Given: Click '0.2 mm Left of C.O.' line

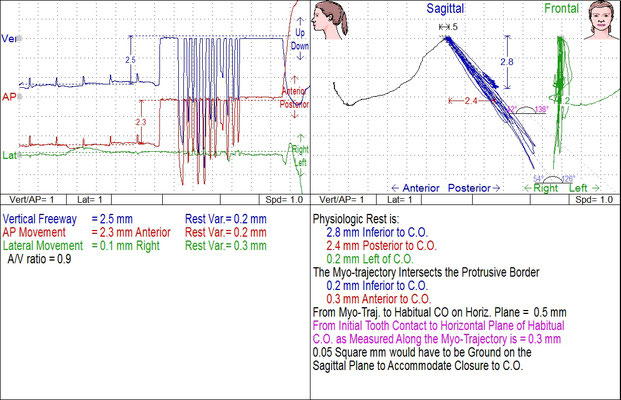Looking at the screenshot, I should (x=370, y=259).
